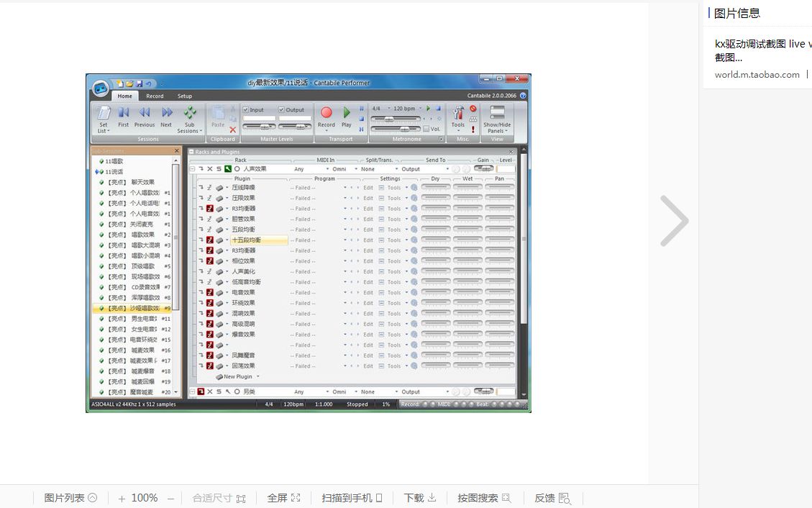The width and height of the screenshot is (812, 508).
Task: Open the Setup ribbon tab
Action: (x=184, y=96)
